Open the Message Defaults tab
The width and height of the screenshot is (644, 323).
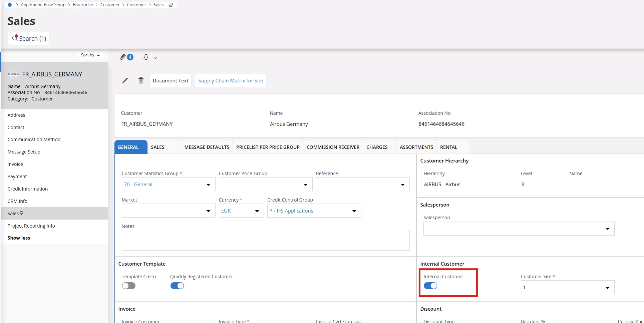coord(207,147)
